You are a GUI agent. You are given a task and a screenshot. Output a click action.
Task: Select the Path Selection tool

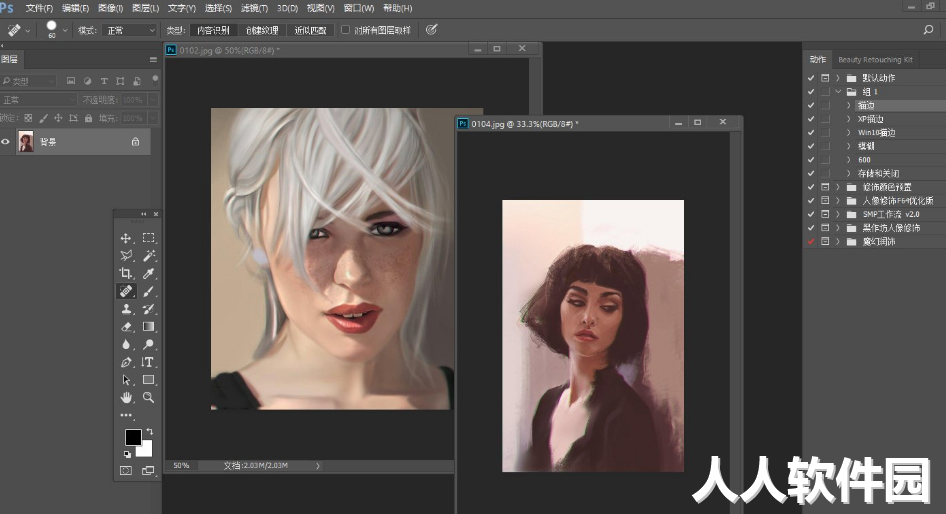pos(125,380)
